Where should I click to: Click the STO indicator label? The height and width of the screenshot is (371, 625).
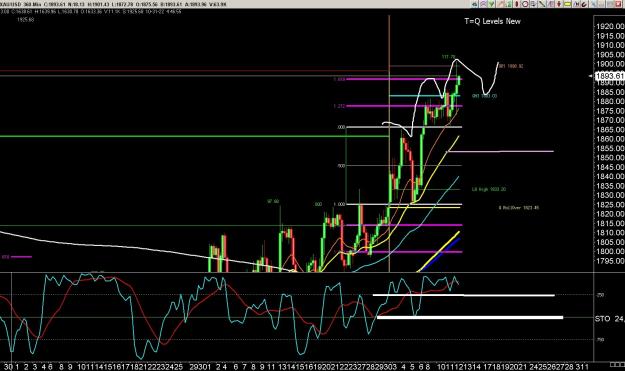[603, 319]
